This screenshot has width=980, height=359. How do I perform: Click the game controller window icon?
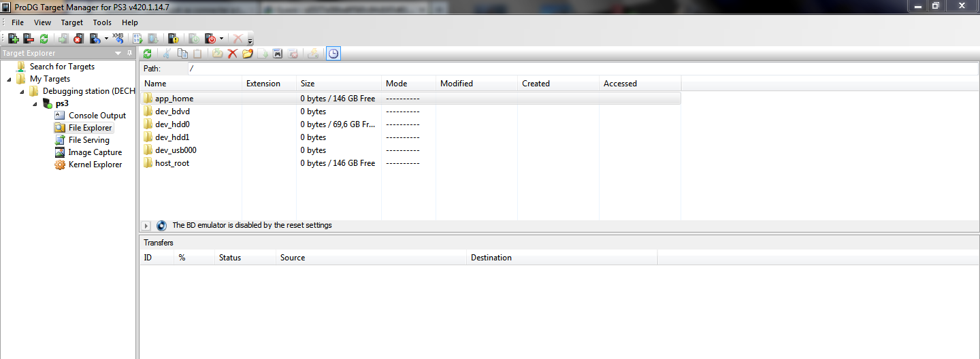tap(278, 54)
